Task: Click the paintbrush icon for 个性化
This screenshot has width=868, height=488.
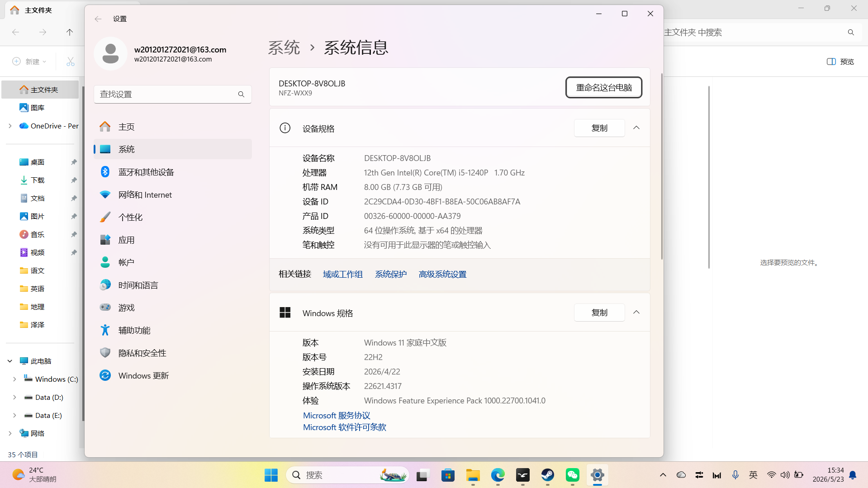Action: pos(105,217)
